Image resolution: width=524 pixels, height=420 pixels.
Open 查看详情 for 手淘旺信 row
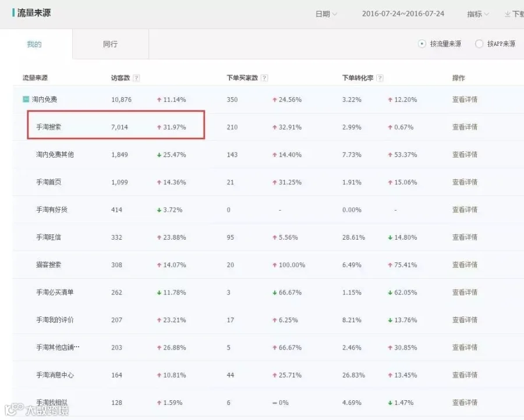[465, 237]
